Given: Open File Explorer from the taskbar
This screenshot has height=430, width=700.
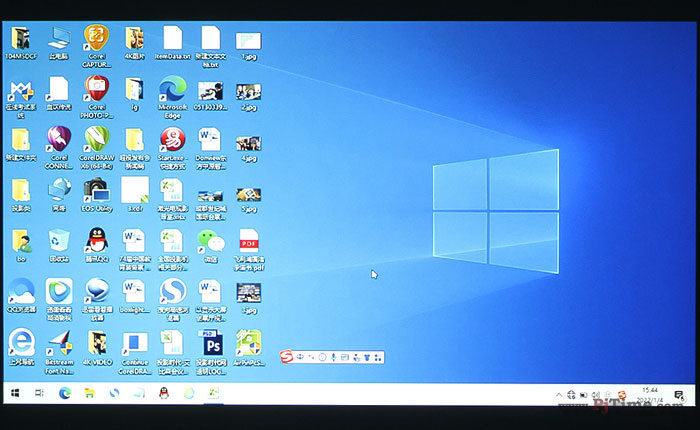Looking at the screenshot, I should point(90,393).
